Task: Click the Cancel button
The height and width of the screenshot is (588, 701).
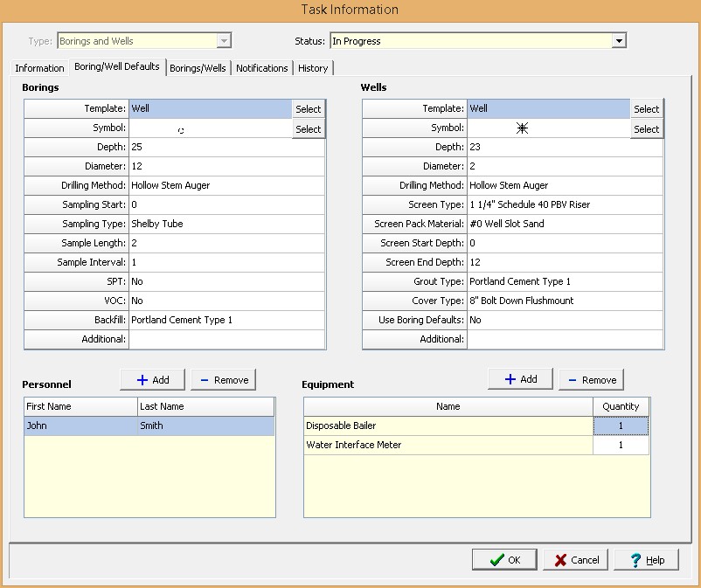Action: tap(575, 560)
